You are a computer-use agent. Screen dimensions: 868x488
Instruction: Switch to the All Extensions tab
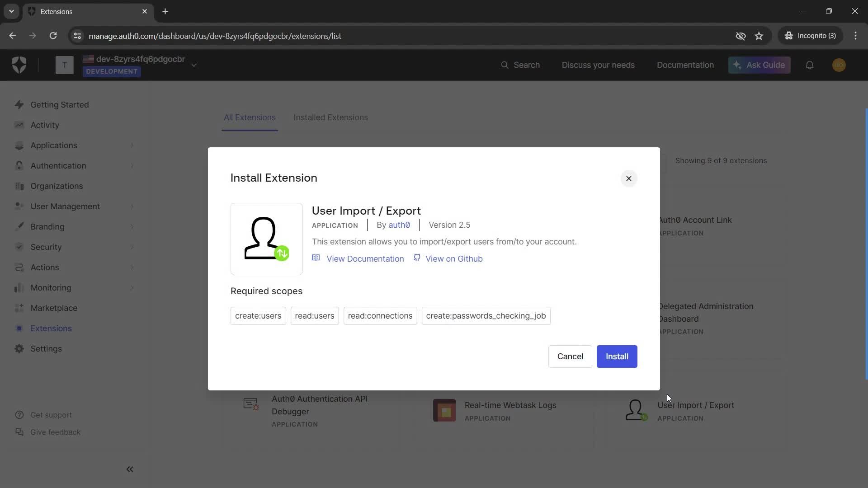tap(250, 117)
